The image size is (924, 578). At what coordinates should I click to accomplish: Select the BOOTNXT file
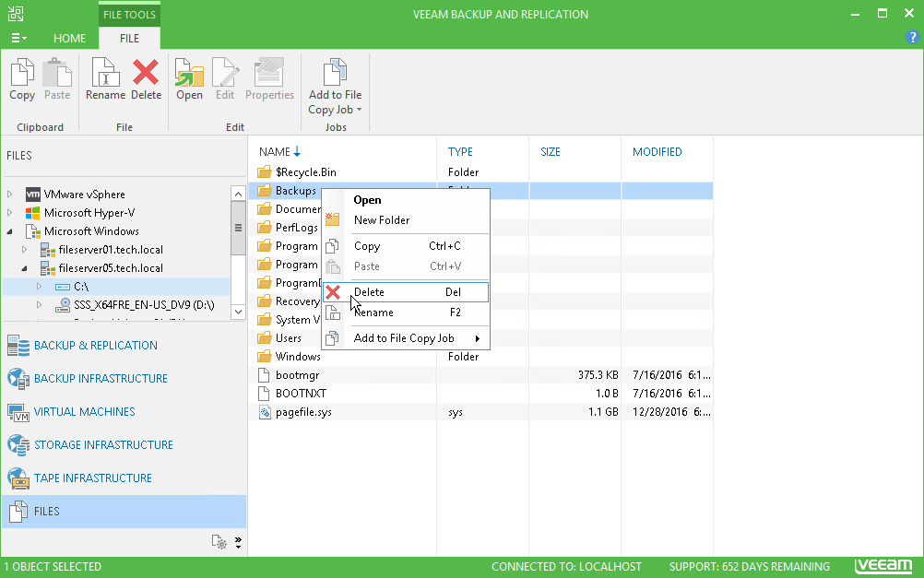[x=302, y=393]
